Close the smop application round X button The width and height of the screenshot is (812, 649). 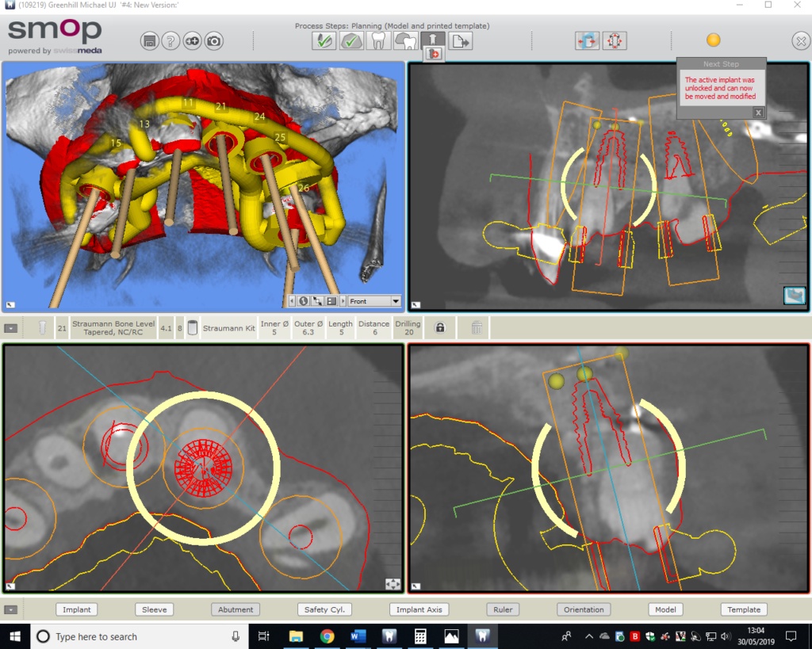point(801,41)
